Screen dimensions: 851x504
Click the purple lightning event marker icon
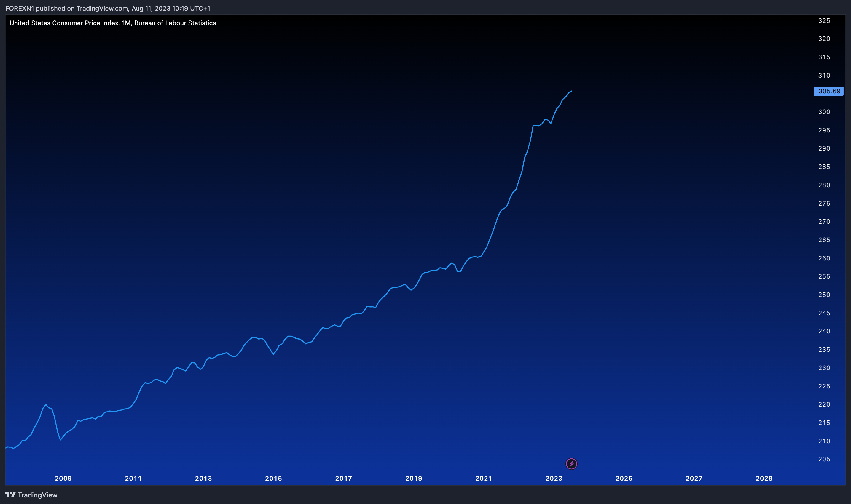coord(571,464)
